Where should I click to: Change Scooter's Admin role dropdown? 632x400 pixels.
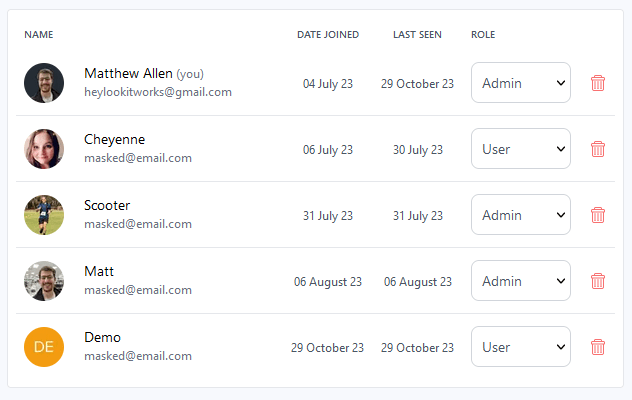(521, 215)
